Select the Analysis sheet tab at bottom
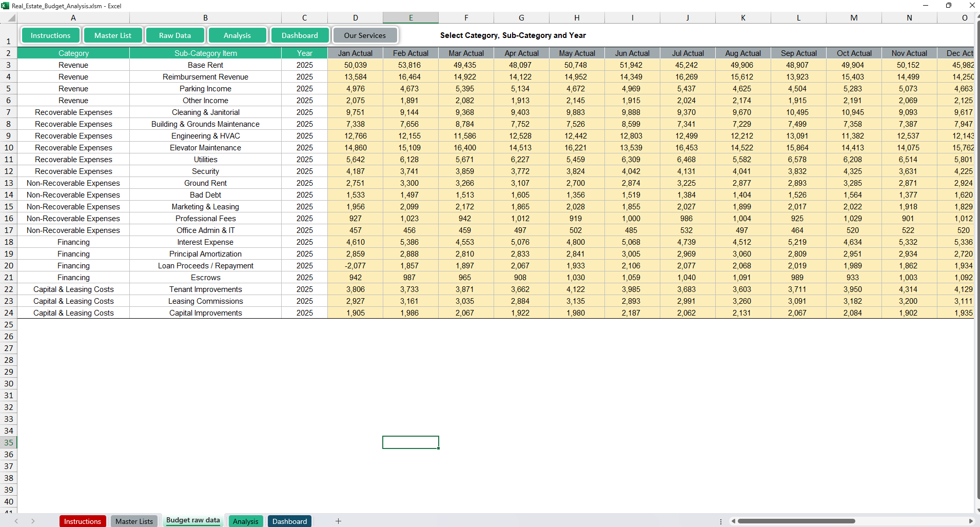Screen dimensions: 980x527 point(245,521)
